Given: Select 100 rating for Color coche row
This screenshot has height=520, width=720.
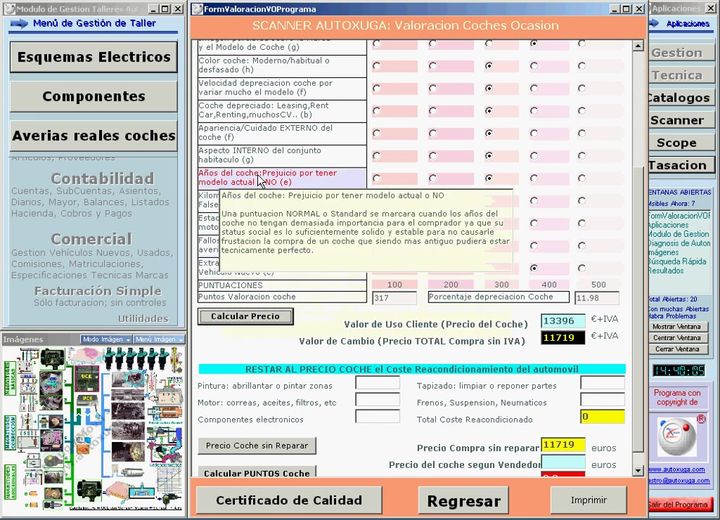Looking at the screenshot, I should click(x=377, y=66).
